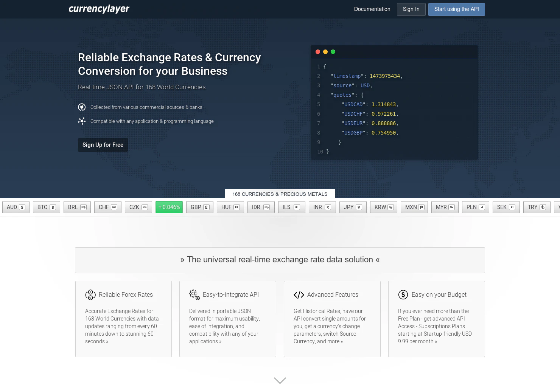The width and height of the screenshot is (560, 392).
Task: Select the IDR currency chip
Action: (x=261, y=207)
